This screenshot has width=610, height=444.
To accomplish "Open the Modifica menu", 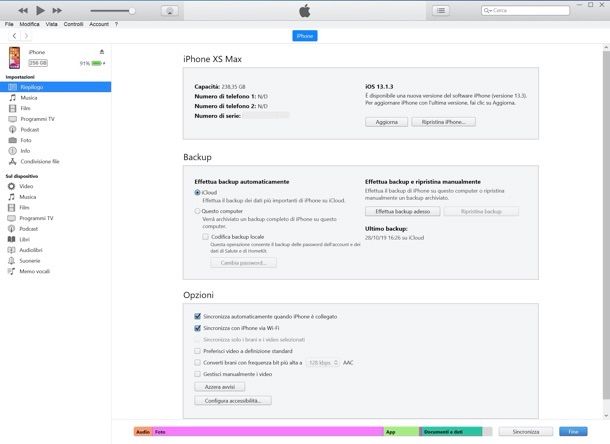I will pos(29,24).
